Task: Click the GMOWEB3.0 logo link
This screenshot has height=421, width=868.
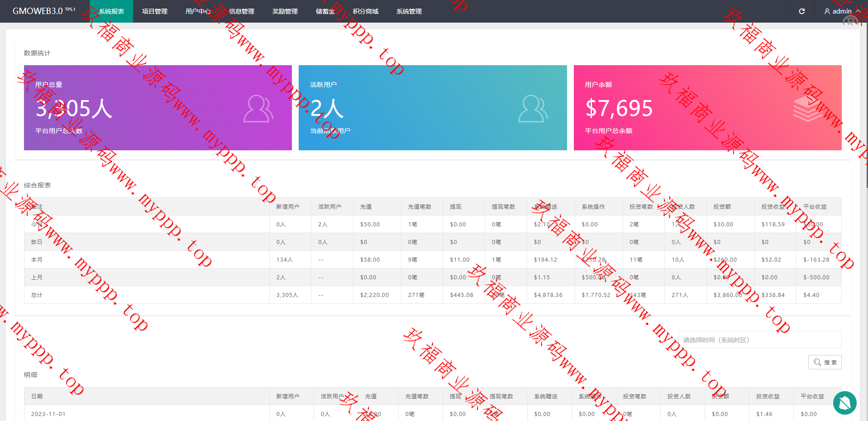Action: click(38, 11)
